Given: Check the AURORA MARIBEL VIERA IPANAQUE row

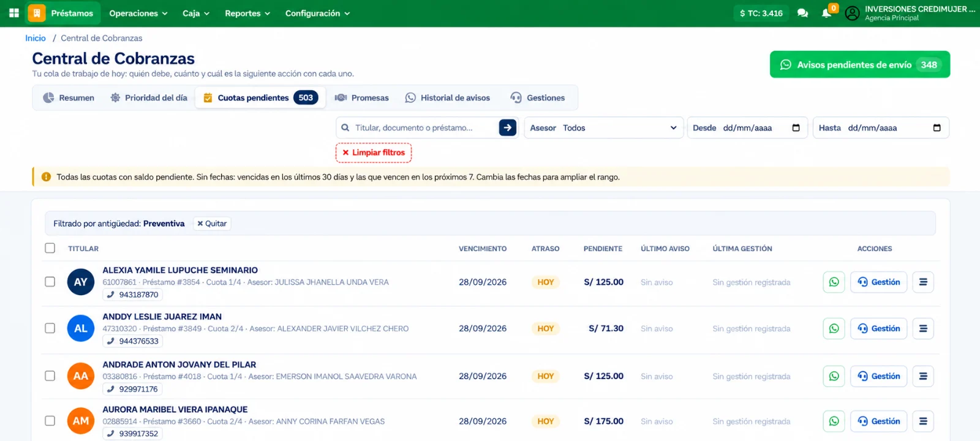Looking at the screenshot, I should pos(50,421).
